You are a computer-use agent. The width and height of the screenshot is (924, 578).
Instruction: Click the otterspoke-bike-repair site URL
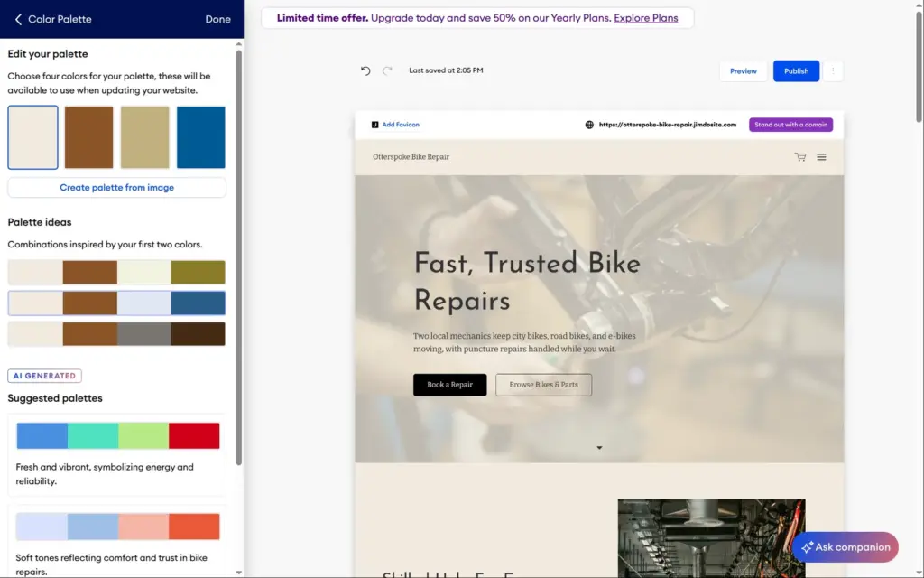[668, 125]
